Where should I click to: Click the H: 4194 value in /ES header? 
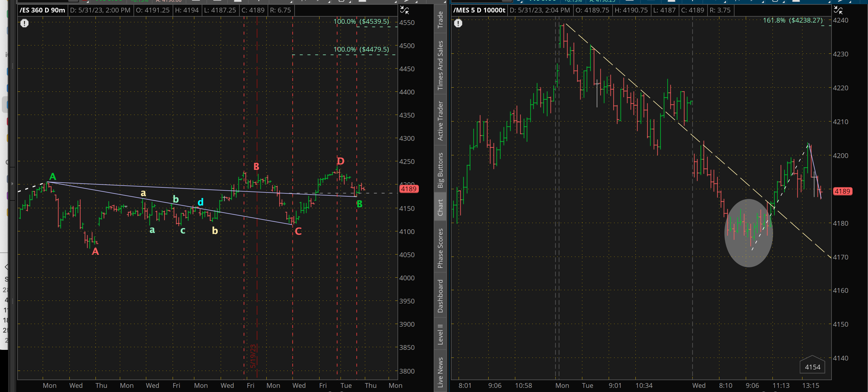coord(187,10)
